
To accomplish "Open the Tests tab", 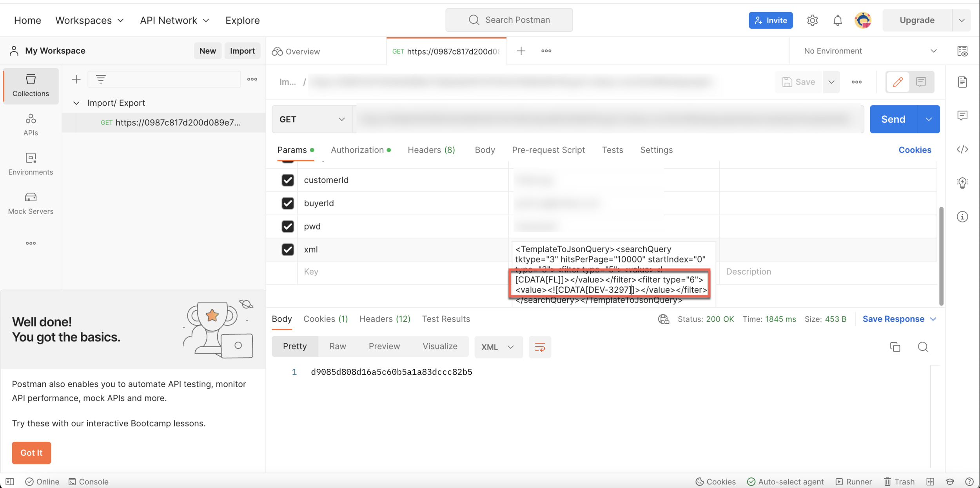I will click(612, 150).
